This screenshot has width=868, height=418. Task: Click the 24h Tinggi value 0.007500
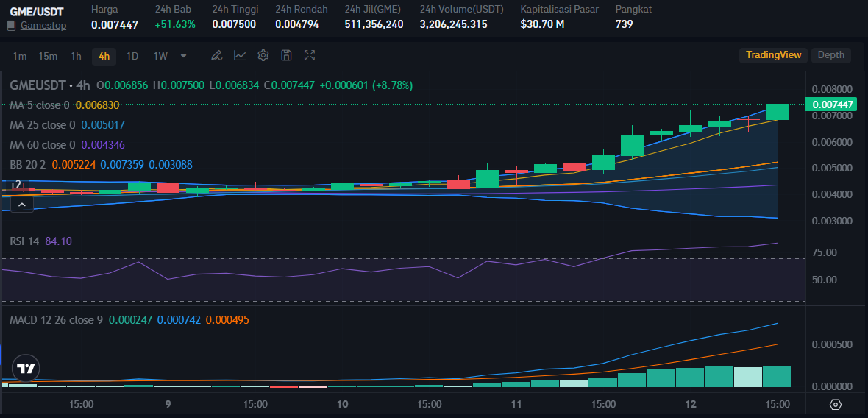coord(234,24)
